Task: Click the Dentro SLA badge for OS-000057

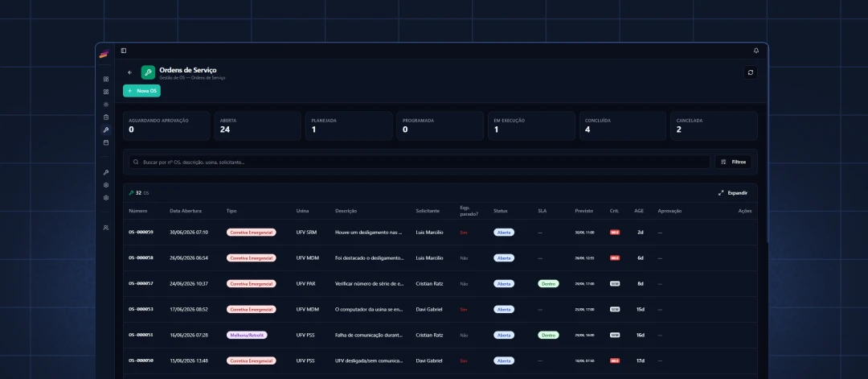Action: point(548,284)
